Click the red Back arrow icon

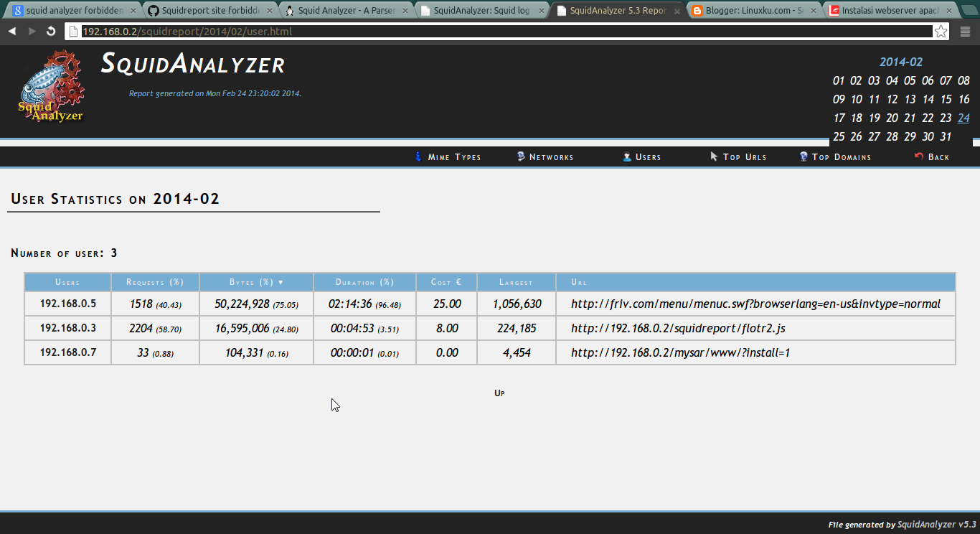[919, 156]
